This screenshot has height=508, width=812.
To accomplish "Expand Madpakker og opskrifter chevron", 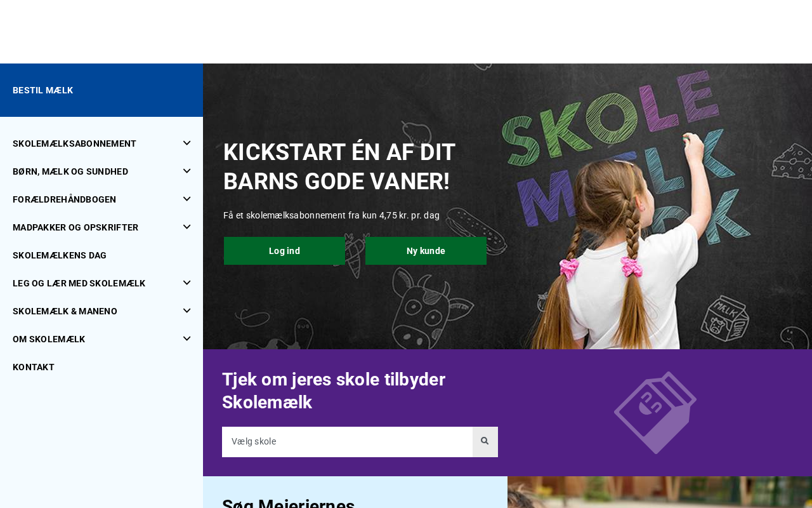I will point(187,227).
